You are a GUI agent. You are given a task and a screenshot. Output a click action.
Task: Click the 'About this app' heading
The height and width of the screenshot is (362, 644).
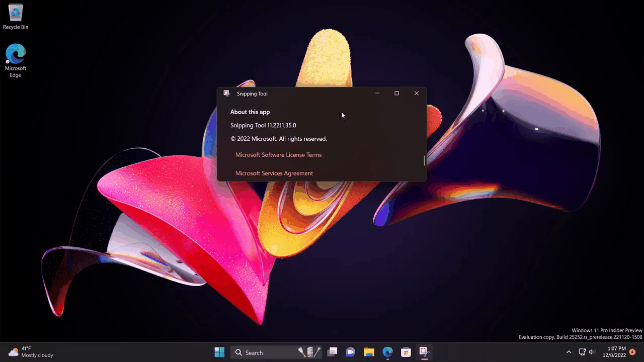coord(250,112)
